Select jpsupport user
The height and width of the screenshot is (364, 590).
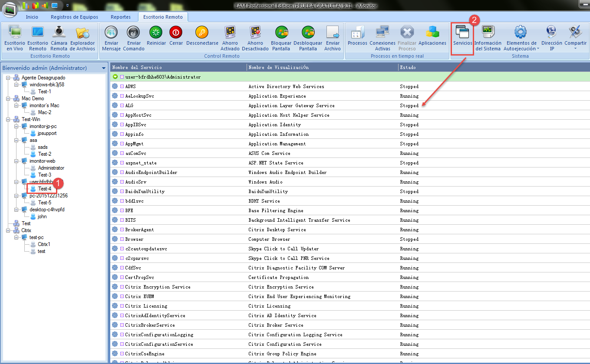(47, 133)
